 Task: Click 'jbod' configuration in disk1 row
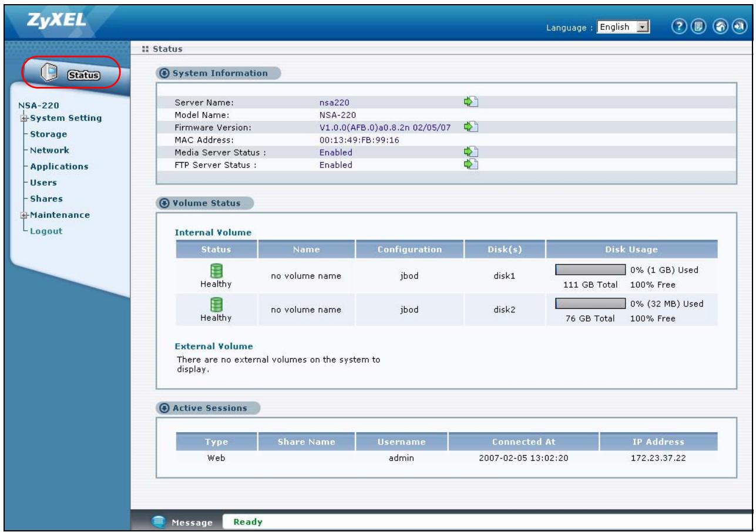point(409,277)
